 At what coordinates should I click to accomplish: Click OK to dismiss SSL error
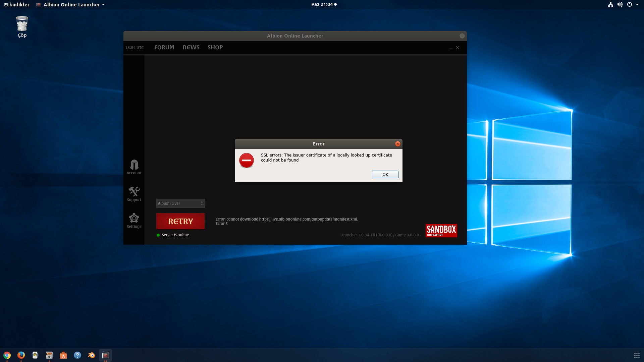[x=385, y=174]
